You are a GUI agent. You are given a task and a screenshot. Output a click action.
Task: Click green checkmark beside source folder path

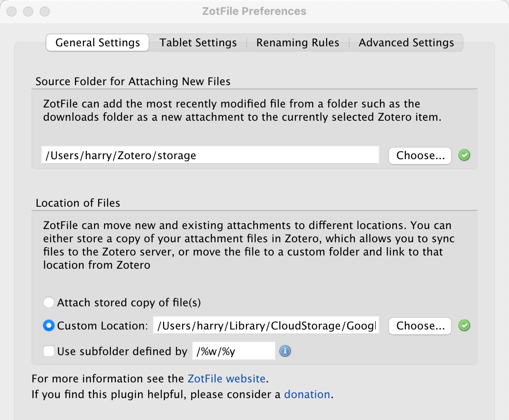click(464, 155)
